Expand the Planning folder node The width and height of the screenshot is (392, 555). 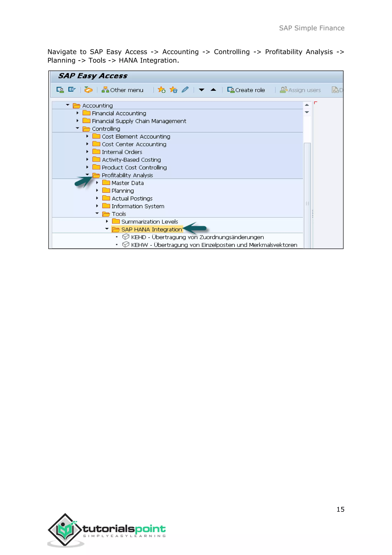pyautogui.click(x=97, y=190)
